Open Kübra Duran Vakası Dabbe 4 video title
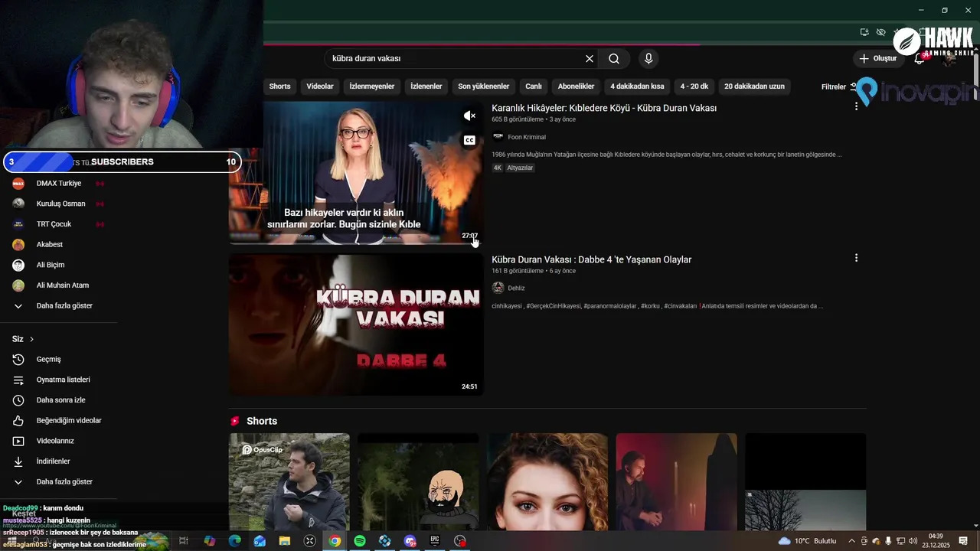The image size is (980, 551). [x=592, y=259]
